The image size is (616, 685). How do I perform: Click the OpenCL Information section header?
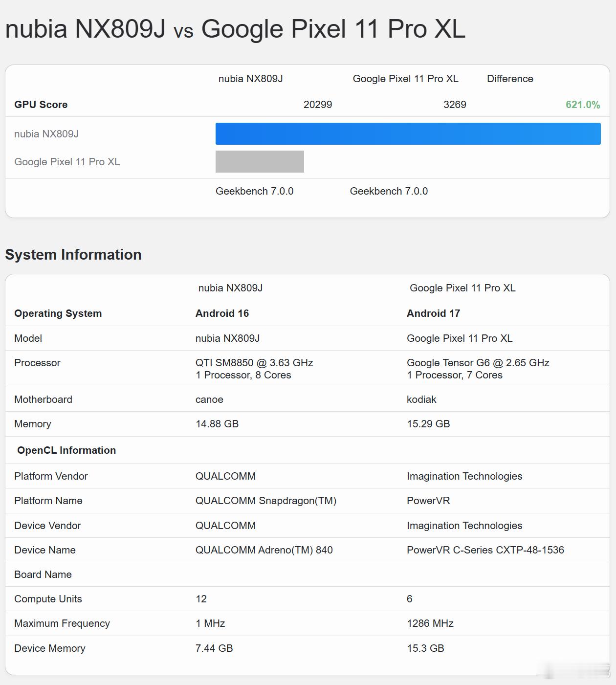tap(66, 450)
